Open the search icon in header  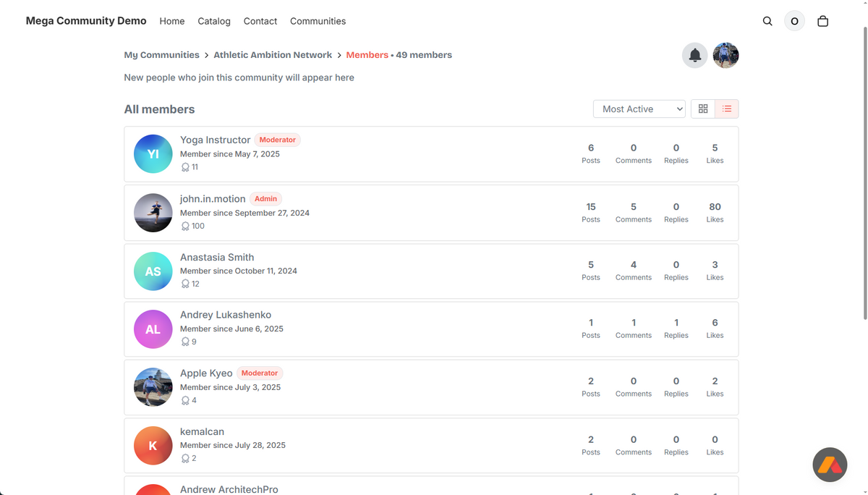click(x=767, y=21)
